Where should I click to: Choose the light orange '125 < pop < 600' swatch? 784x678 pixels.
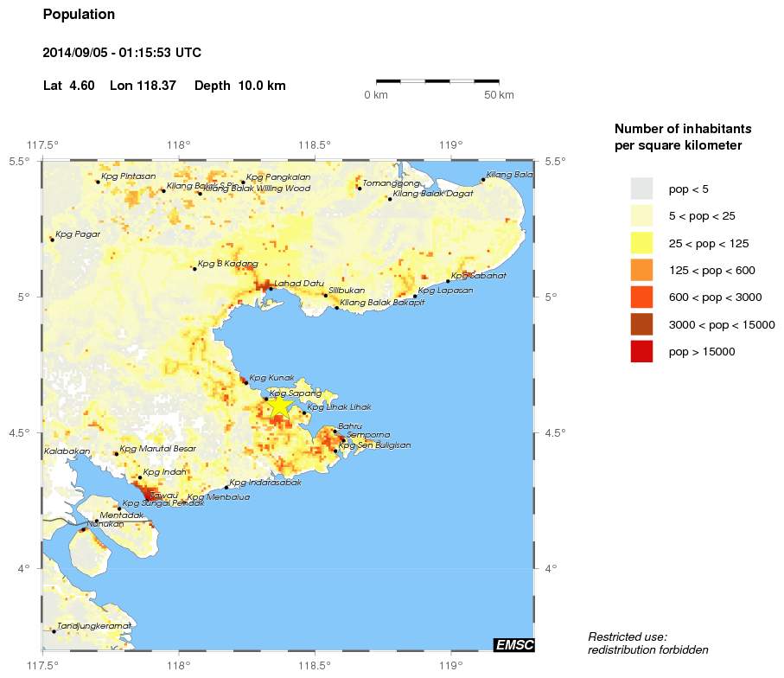pyautogui.click(x=641, y=270)
